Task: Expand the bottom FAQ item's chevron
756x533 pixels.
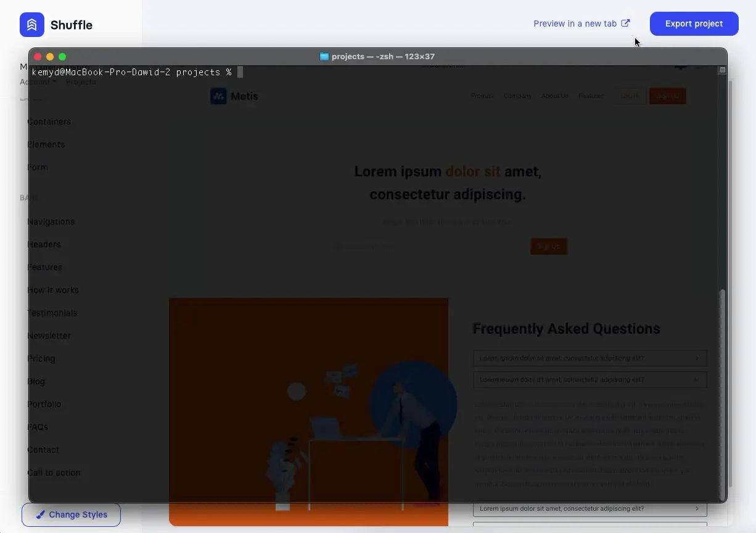Action: (x=697, y=509)
